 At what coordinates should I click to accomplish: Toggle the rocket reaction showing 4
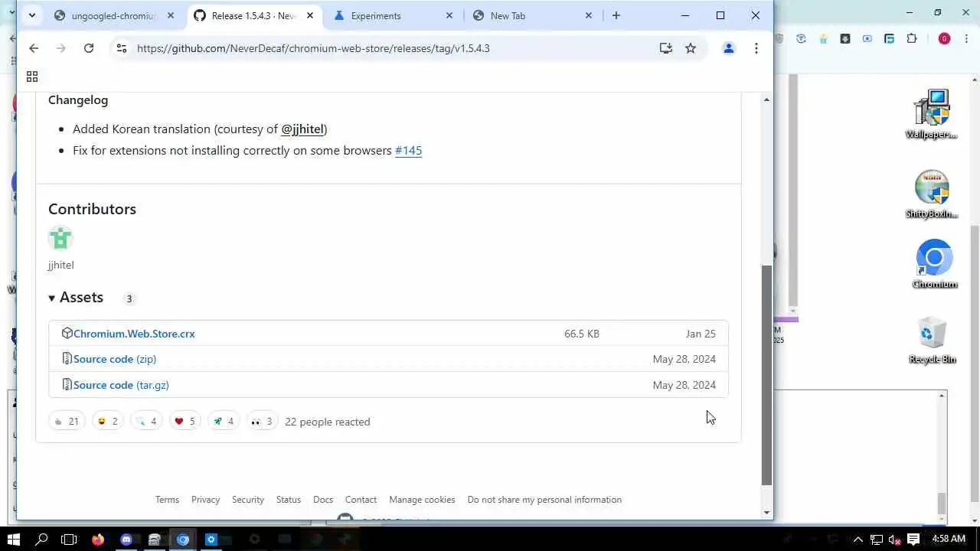[223, 422]
